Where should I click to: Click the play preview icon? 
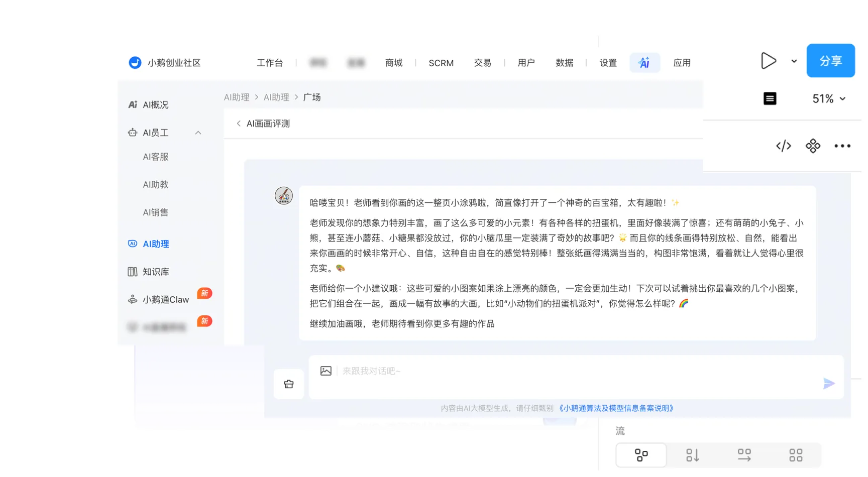769,61
